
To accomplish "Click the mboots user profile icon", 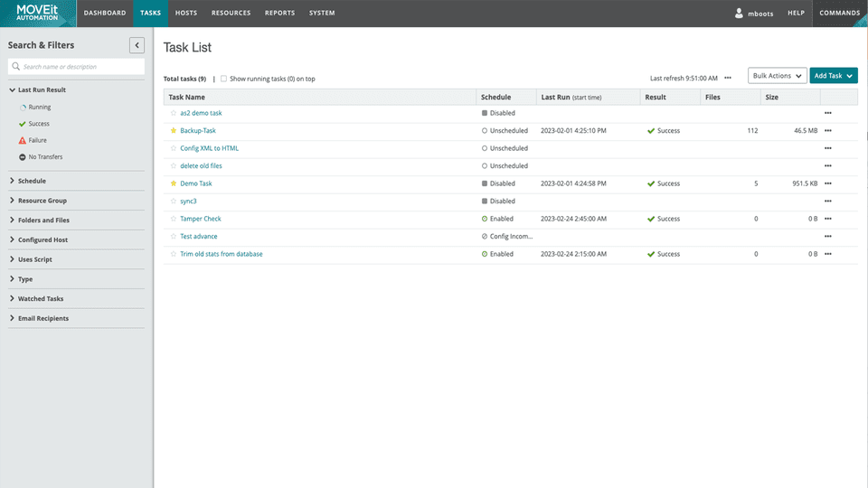I will 739,14.
